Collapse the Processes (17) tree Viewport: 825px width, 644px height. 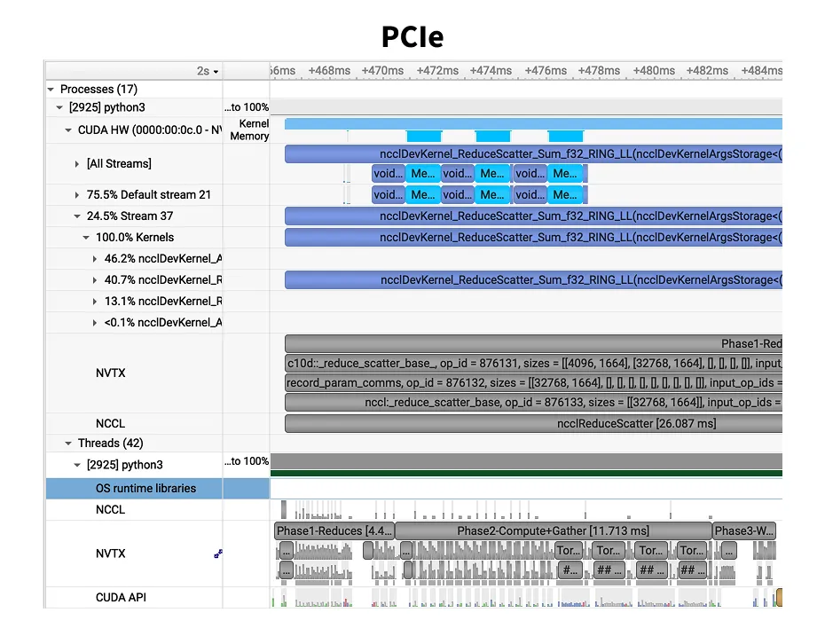51,89
